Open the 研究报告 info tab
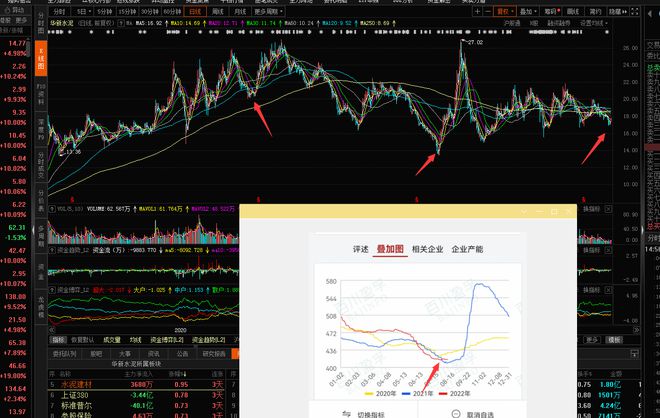660x418 pixels. click(214, 354)
